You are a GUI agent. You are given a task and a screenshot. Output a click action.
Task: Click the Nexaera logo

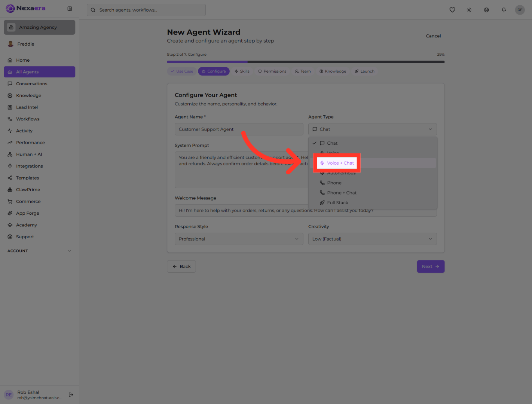pyautogui.click(x=25, y=8)
